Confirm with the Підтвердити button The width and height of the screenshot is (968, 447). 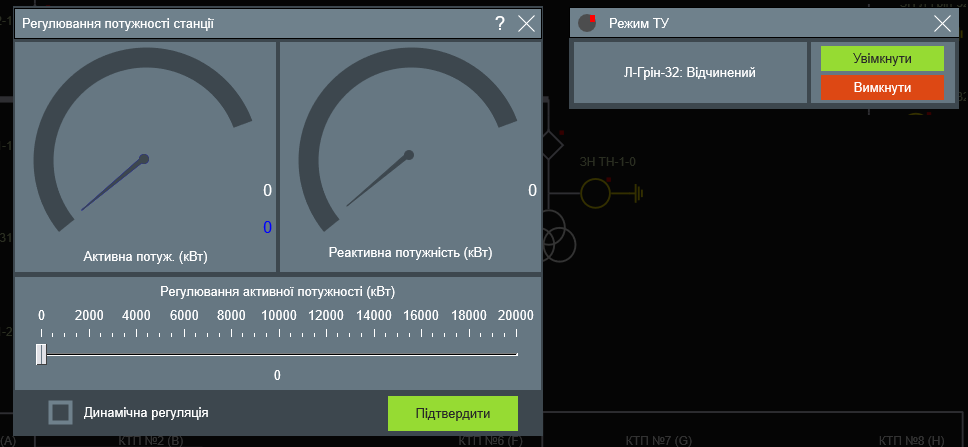(452, 413)
